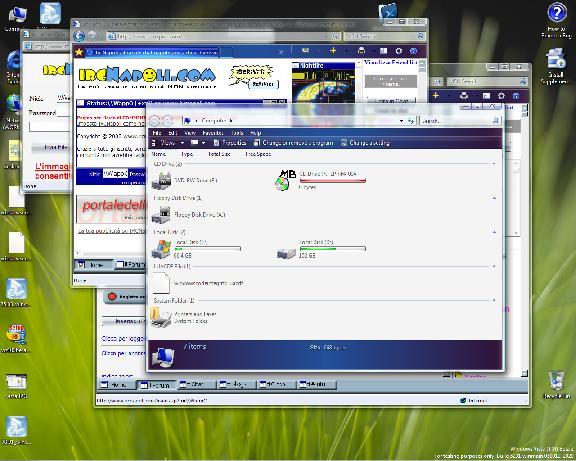Click the address bar in ircnapoli browser window

click(x=224, y=36)
